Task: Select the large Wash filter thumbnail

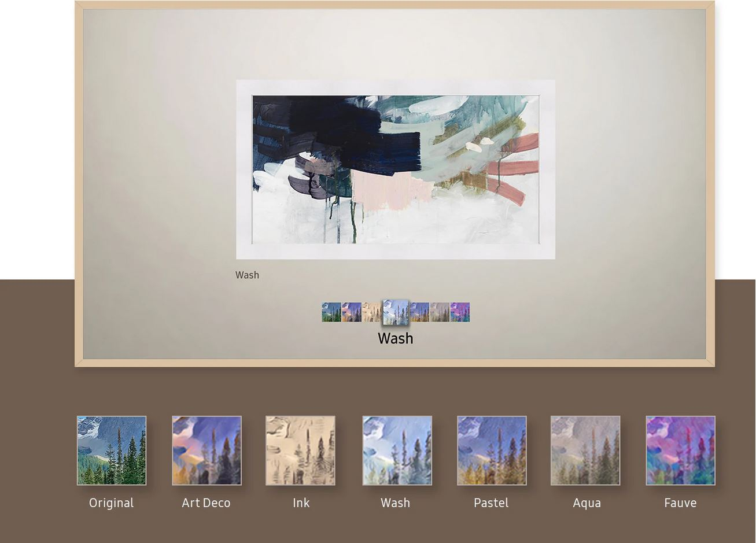Action: [x=397, y=450]
